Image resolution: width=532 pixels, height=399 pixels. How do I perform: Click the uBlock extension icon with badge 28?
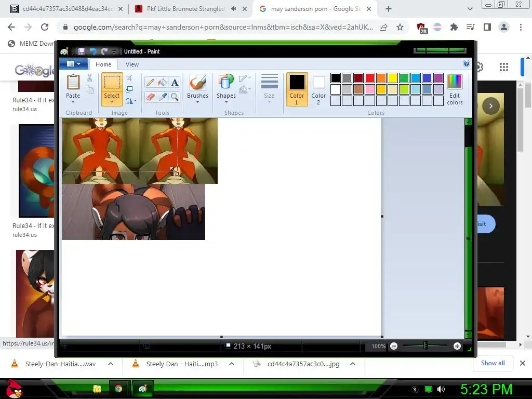(x=421, y=28)
